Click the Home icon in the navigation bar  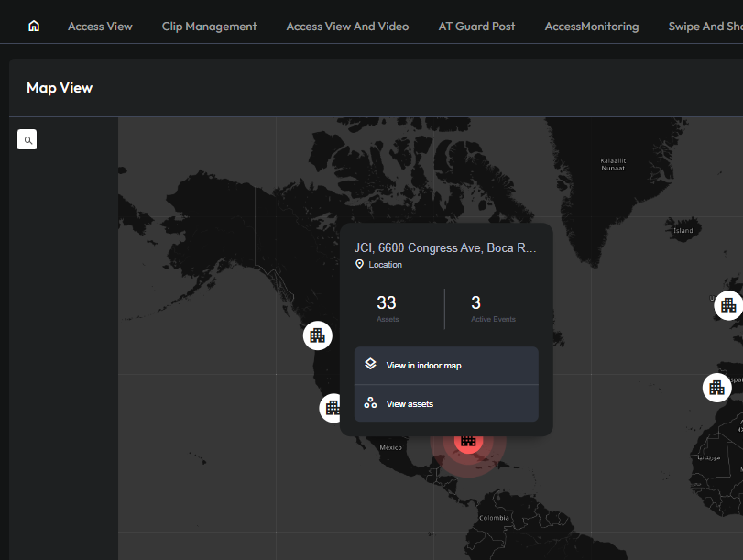click(34, 26)
